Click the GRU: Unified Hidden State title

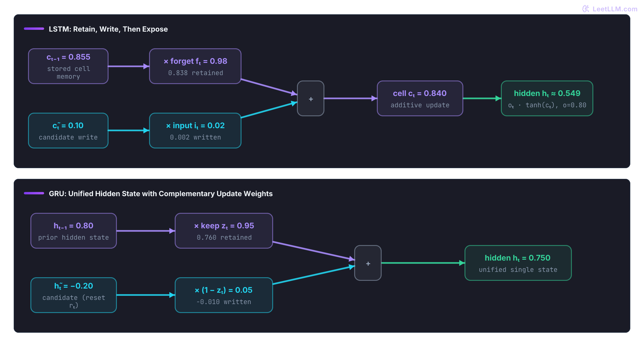click(x=161, y=193)
